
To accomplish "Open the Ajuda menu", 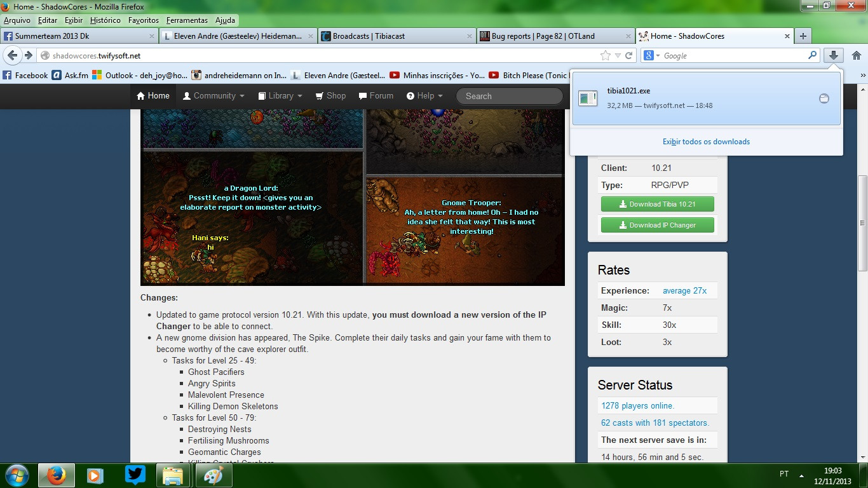I will pos(225,20).
